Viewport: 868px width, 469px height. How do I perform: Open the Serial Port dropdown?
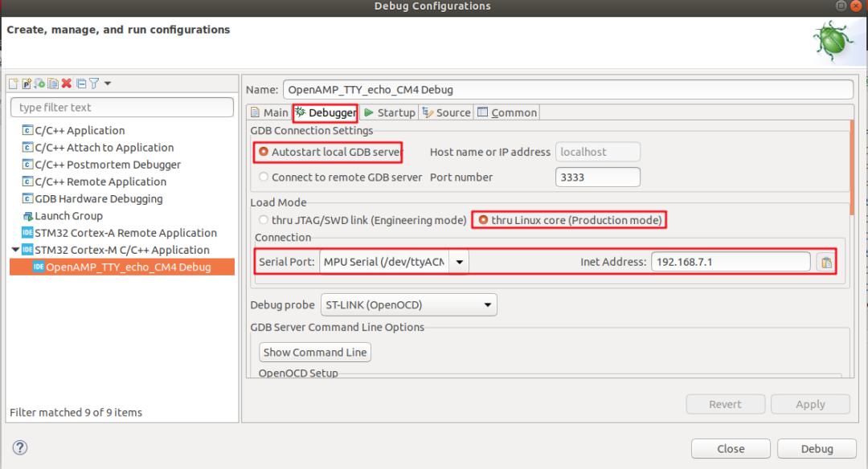[x=459, y=262]
